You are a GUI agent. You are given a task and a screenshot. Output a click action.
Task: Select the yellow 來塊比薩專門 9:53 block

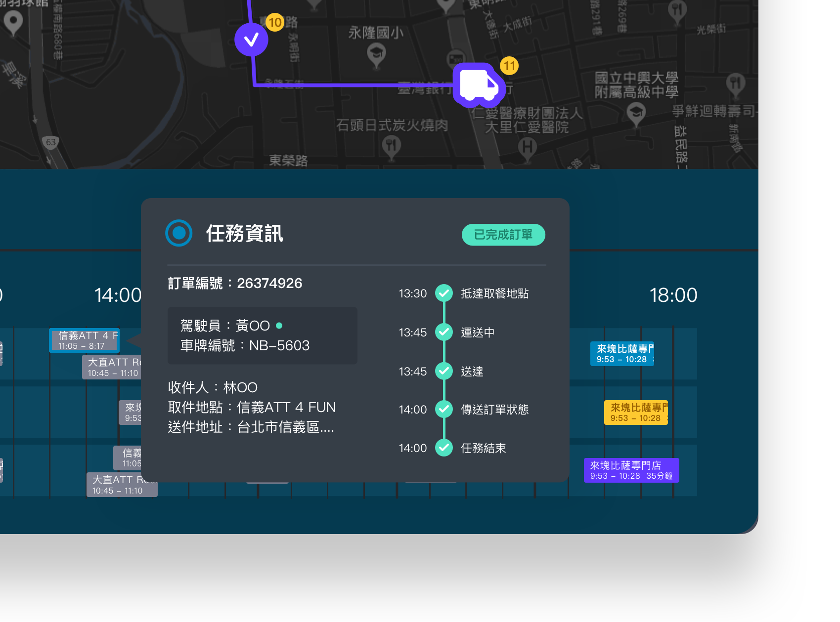636,412
